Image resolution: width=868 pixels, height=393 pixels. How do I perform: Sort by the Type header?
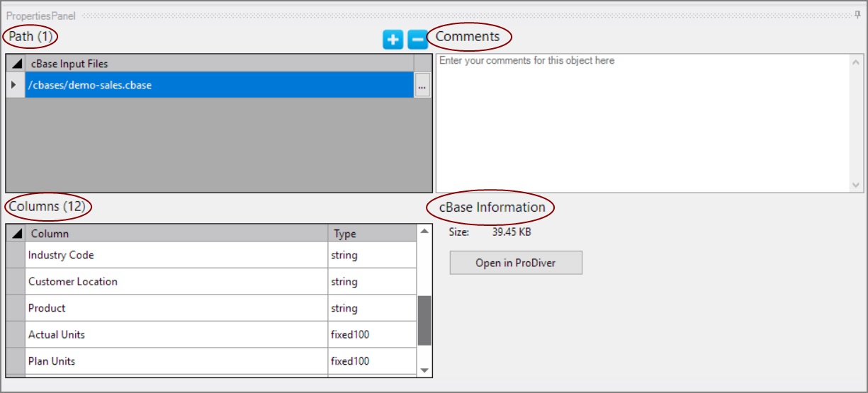point(372,234)
